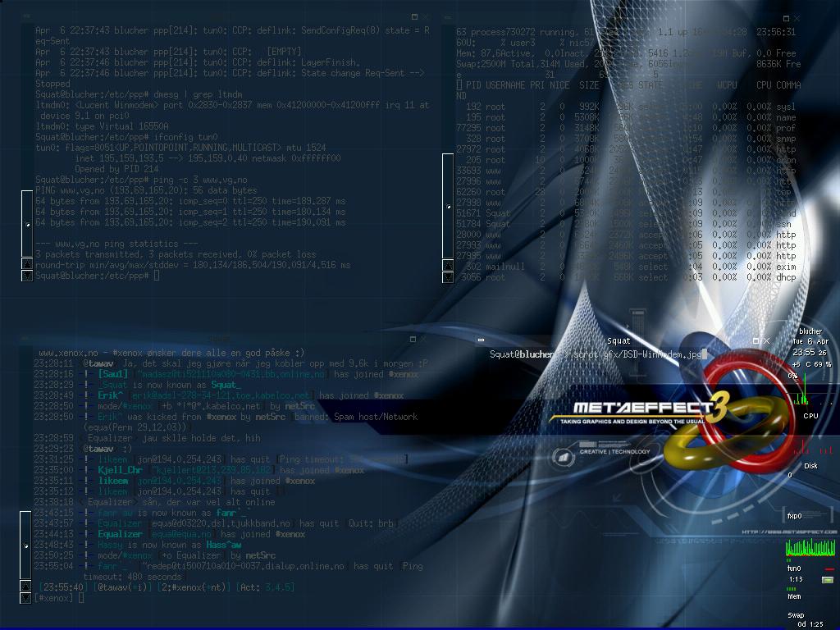The height and width of the screenshot is (630, 840).
Task: Maximize the Squat terminal window
Action: 756,340
